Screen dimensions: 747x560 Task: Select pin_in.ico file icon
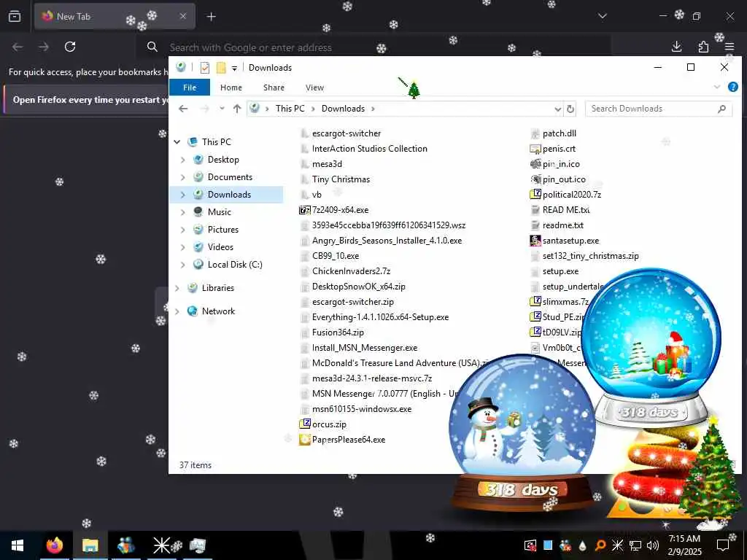tap(535, 164)
